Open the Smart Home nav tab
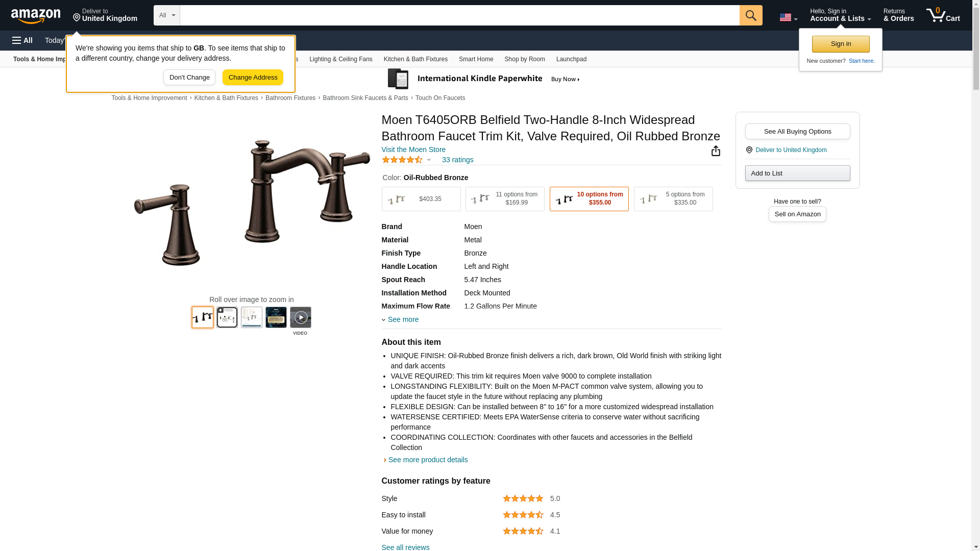980x551 pixels. pyautogui.click(x=476, y=59)
